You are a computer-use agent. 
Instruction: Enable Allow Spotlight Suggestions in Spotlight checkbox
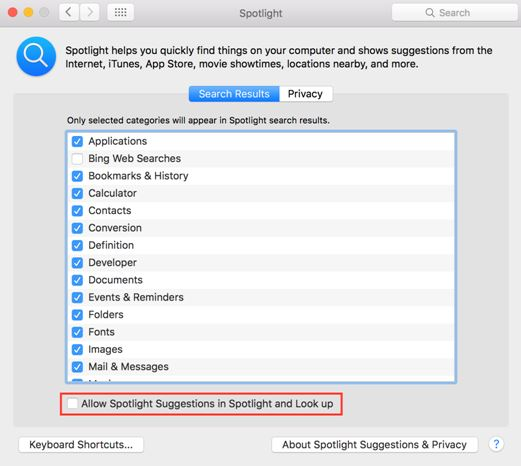[72, 403]
